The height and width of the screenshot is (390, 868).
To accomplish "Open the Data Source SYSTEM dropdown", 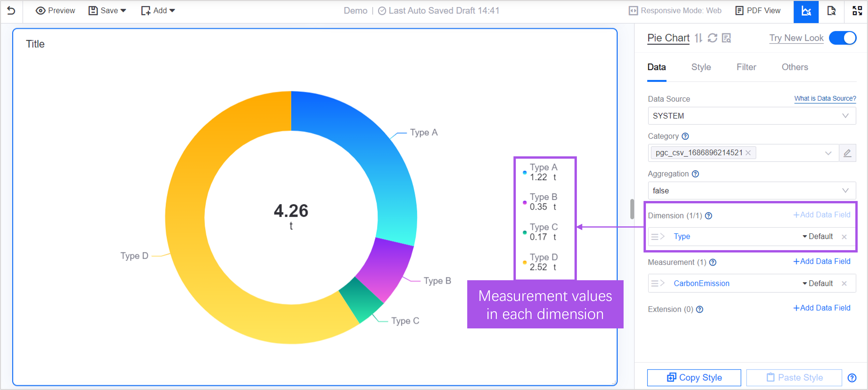I will point(751,116).
